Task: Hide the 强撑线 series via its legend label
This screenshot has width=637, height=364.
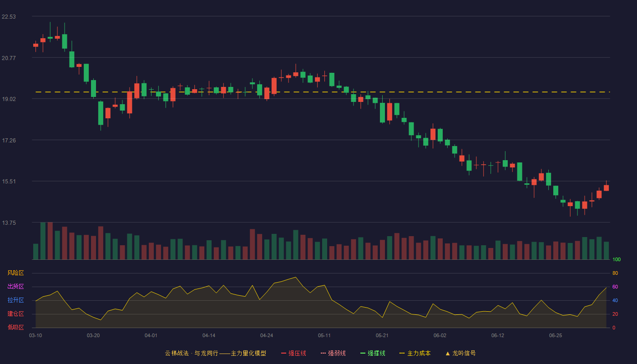Action: pos(376,353)
